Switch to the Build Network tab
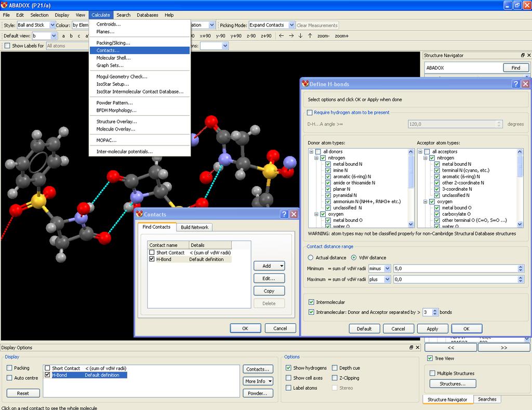The height and width of the screenshot is (410, 532). point(194,227)
